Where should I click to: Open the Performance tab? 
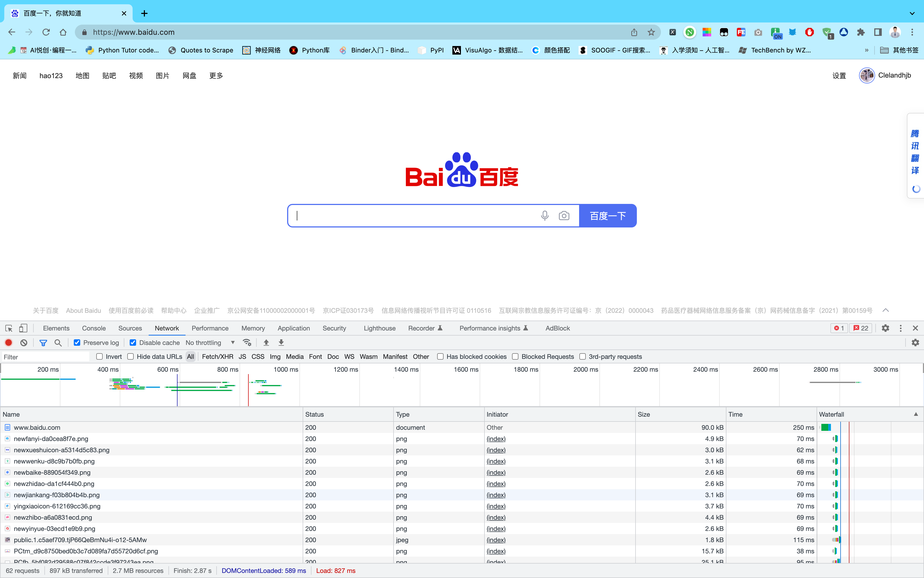click(210, 328)
